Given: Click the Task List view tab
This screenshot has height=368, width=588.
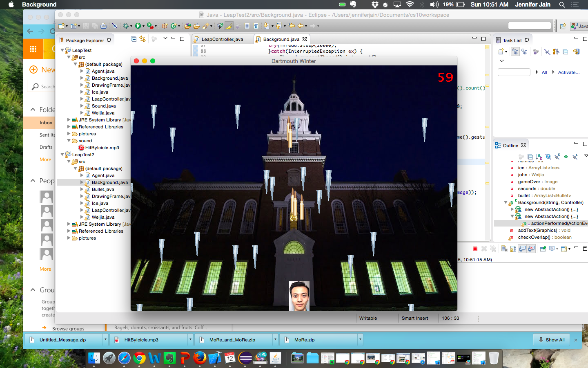Looking at the screenshot, I should [x=512, y=40].
